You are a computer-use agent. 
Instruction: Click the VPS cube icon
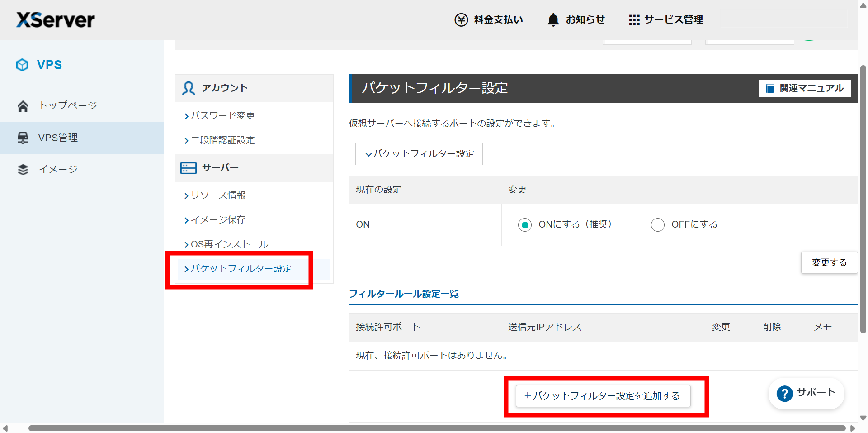[22, 65]
